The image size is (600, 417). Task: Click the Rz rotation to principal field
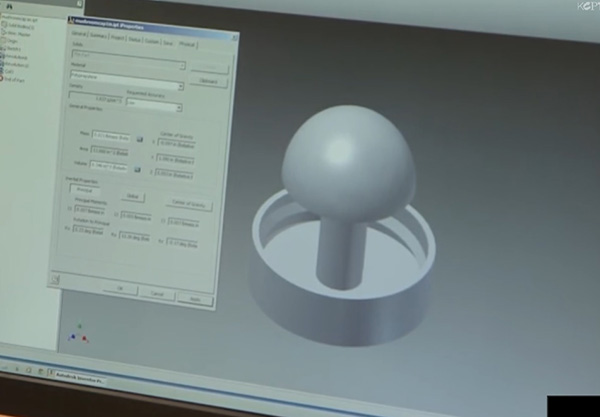[x=182, y=244]
